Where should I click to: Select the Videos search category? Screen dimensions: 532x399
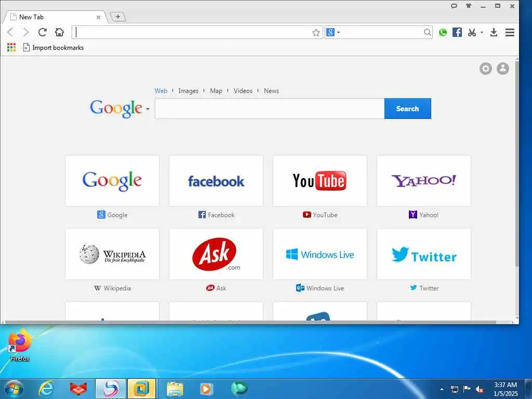point(243,91)
